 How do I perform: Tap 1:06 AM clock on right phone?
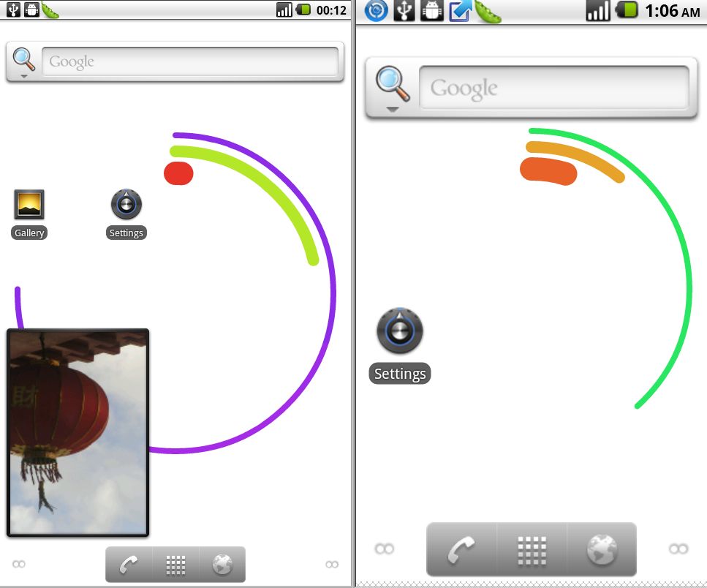673,11
